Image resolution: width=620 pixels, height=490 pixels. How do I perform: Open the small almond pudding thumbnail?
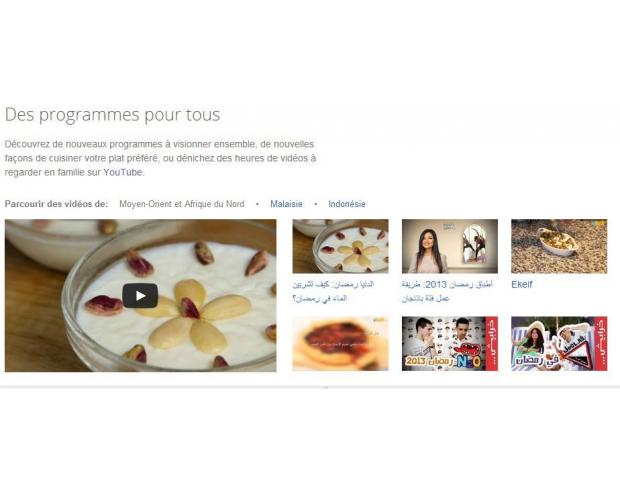point(340,246)
